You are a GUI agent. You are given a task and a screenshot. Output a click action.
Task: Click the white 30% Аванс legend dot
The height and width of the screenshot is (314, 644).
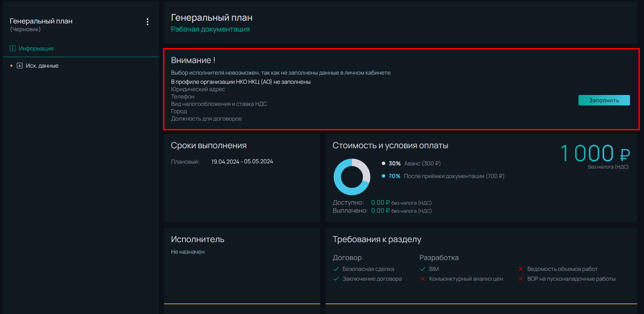tap(384, 163)
